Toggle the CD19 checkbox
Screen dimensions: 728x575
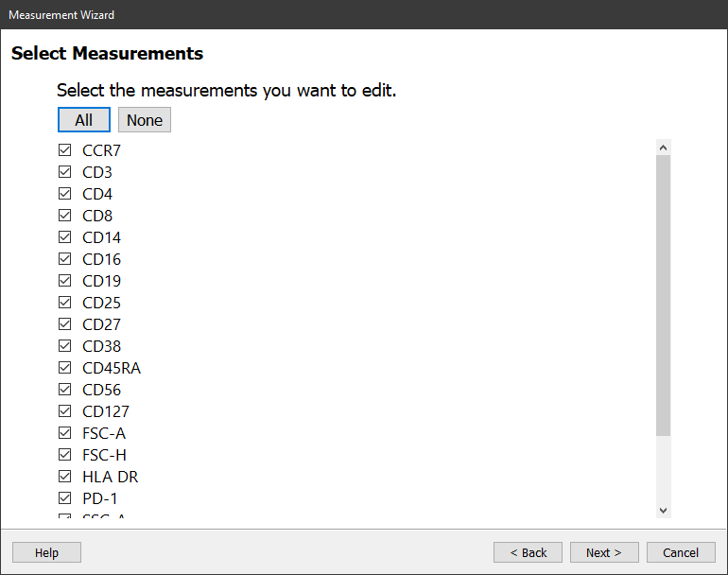pos(65,281)
